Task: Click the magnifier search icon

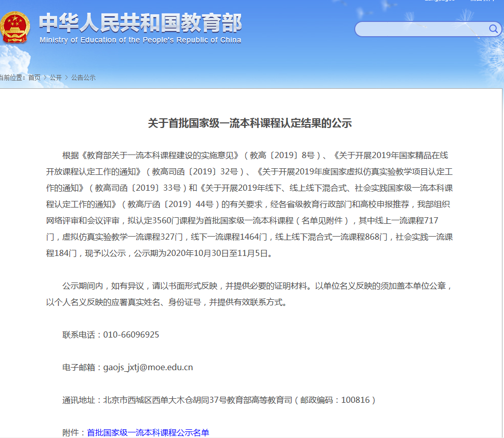Action: 493,29
